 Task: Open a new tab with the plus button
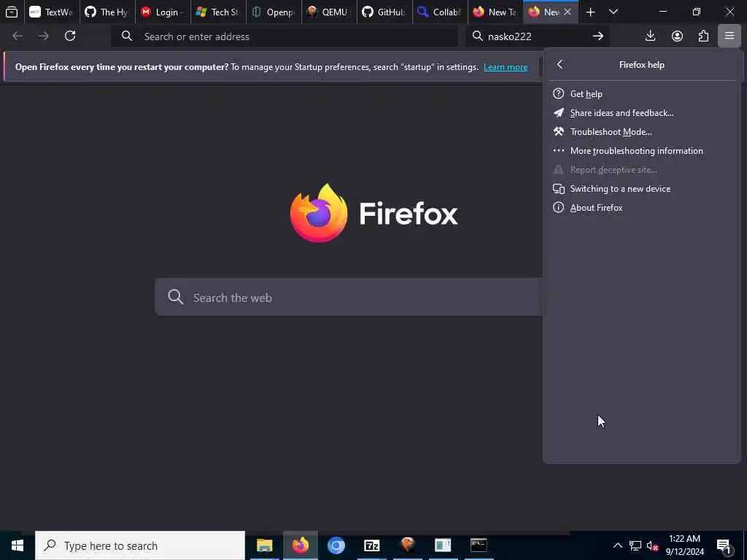pyautogui.click(x=590, y=12)
